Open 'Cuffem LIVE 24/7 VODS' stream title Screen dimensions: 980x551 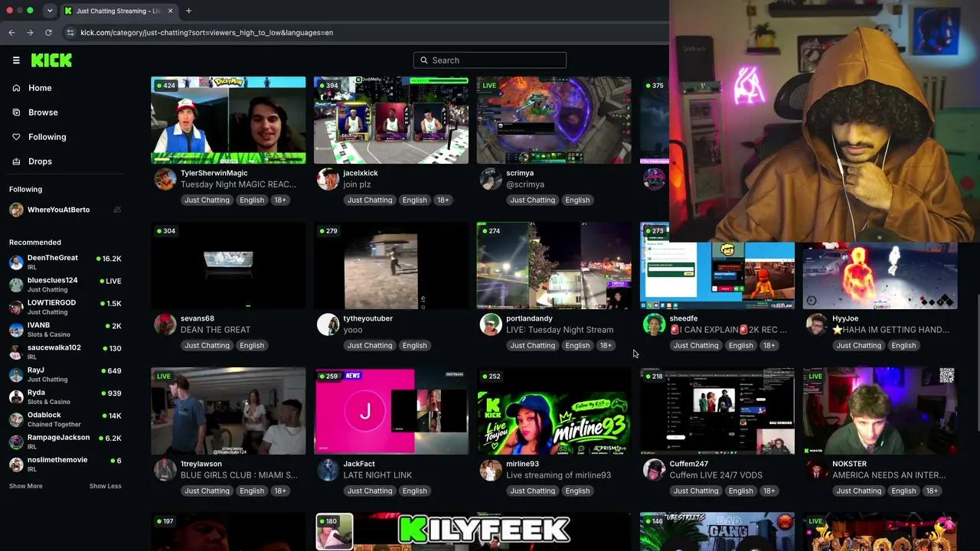tap(716, 475)
